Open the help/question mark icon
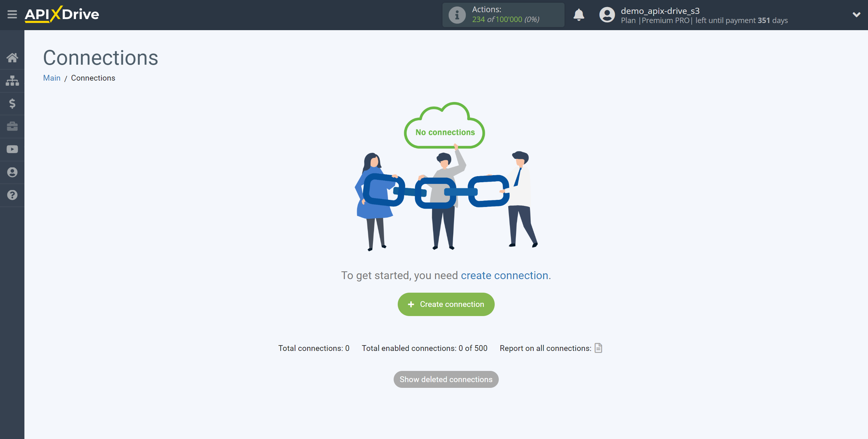 coord(12,195)
